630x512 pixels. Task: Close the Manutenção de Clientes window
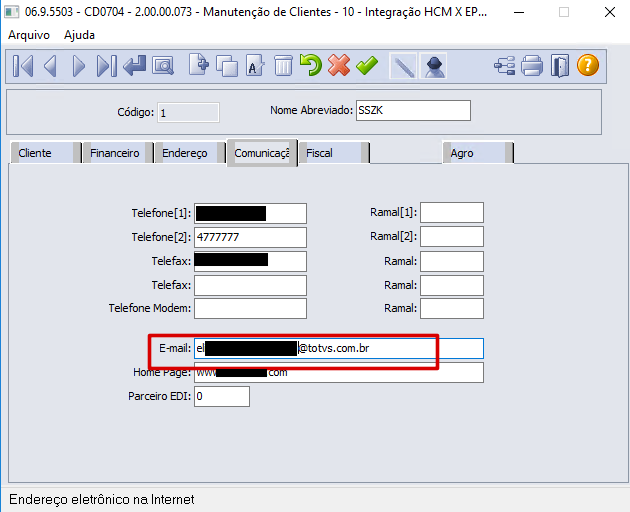click(610, 12)
